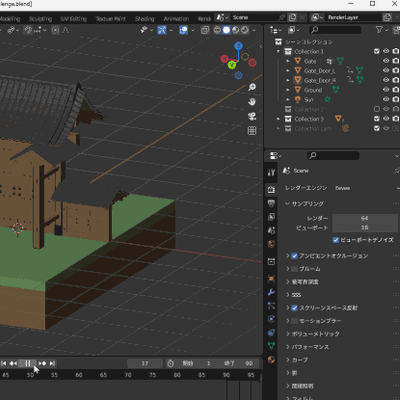Open the Output properties tab
This screenshot has width=400, height=400.
pos(271,203)
